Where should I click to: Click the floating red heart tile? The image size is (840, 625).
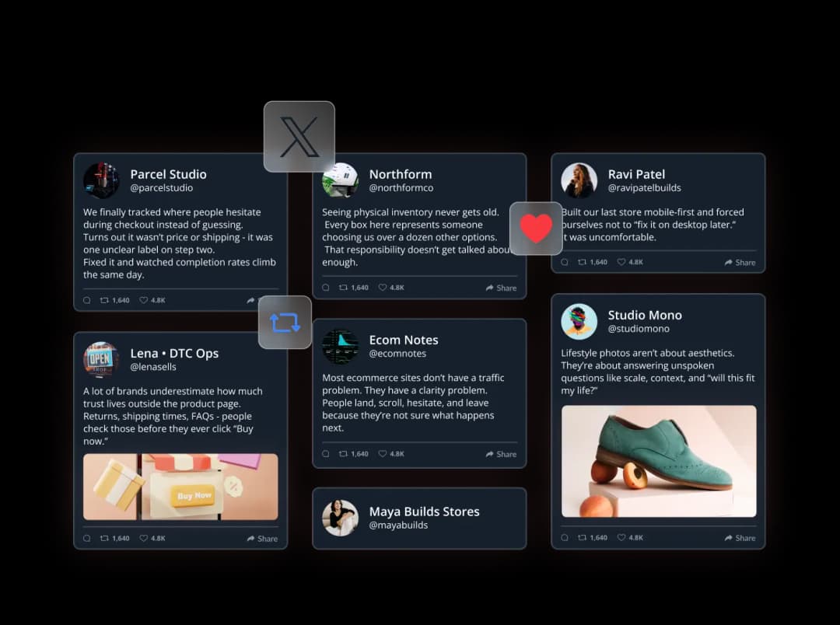[x=536, y=228]
